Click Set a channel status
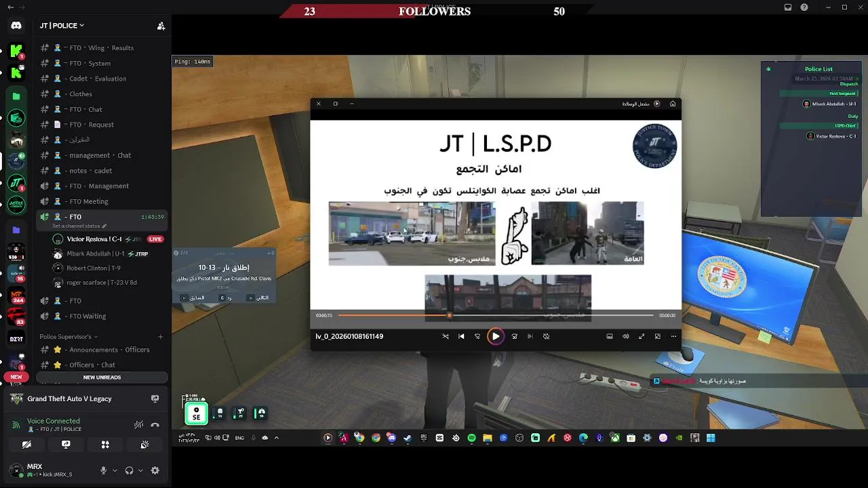 tap(79, 226)
